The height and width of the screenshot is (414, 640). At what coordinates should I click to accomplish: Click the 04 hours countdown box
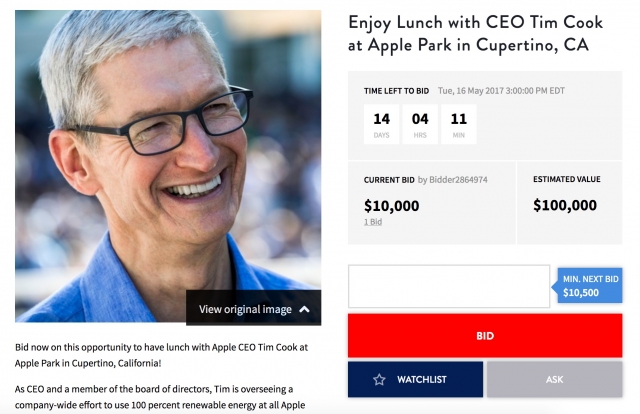tap(420, 124)
